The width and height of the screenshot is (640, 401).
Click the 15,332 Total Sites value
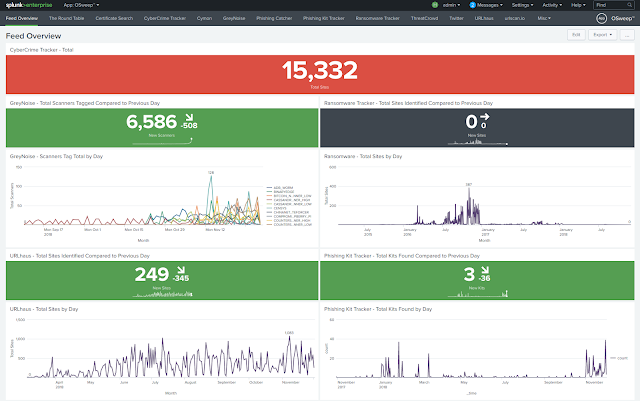[320, 70]
